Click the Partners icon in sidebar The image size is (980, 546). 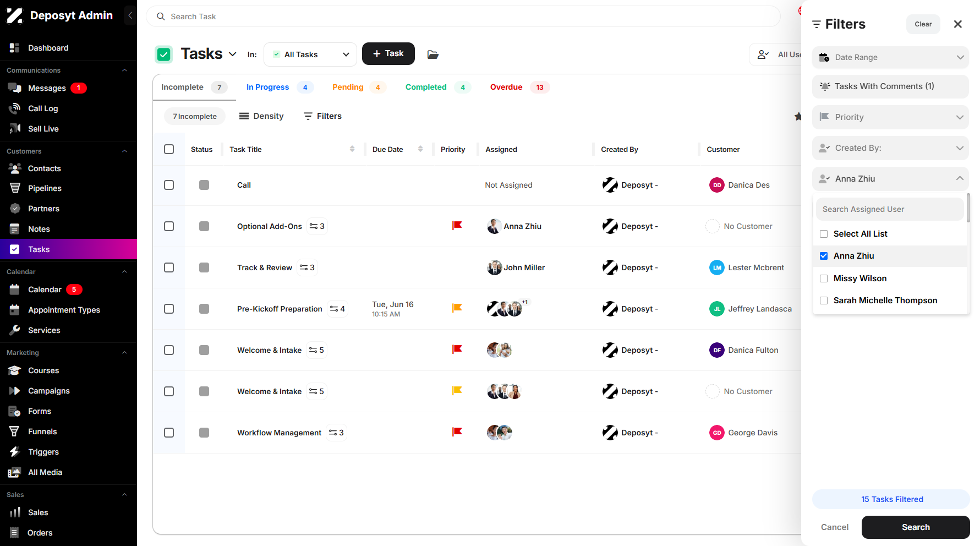pos(15,209)
